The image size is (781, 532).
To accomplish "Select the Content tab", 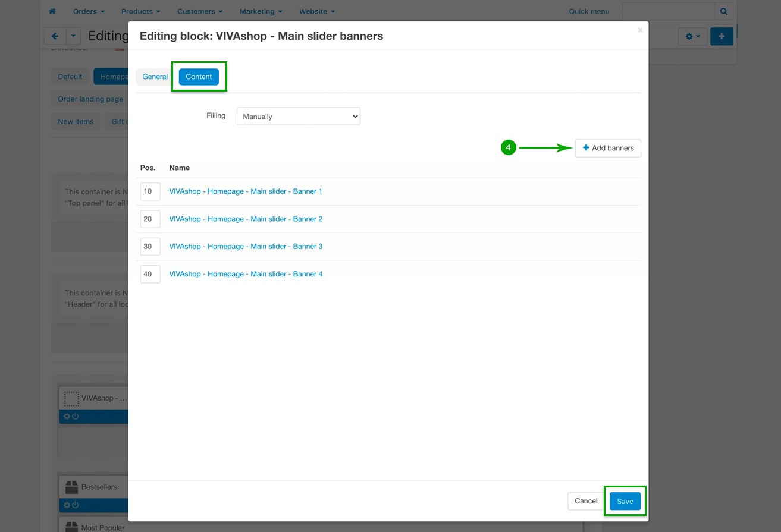I will point(199,77).
